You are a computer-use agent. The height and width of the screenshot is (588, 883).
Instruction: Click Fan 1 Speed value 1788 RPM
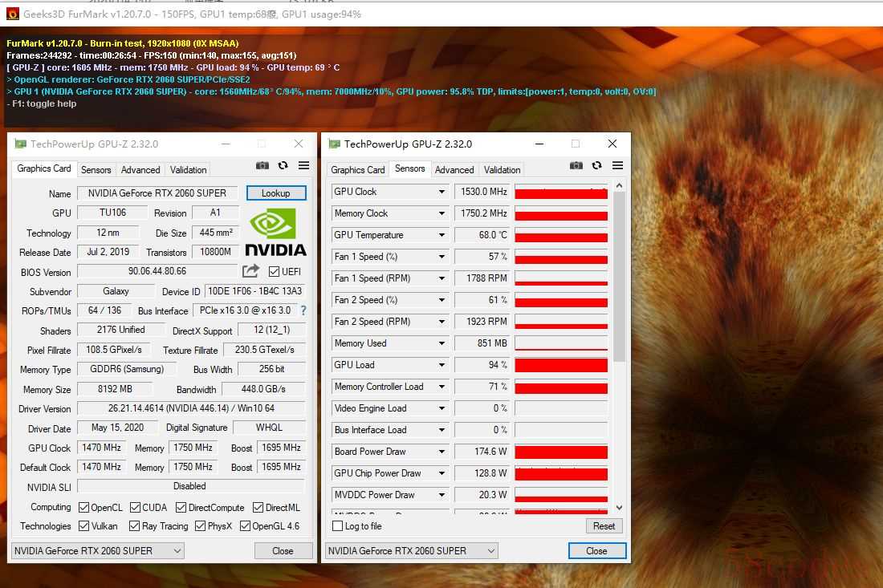482,278
